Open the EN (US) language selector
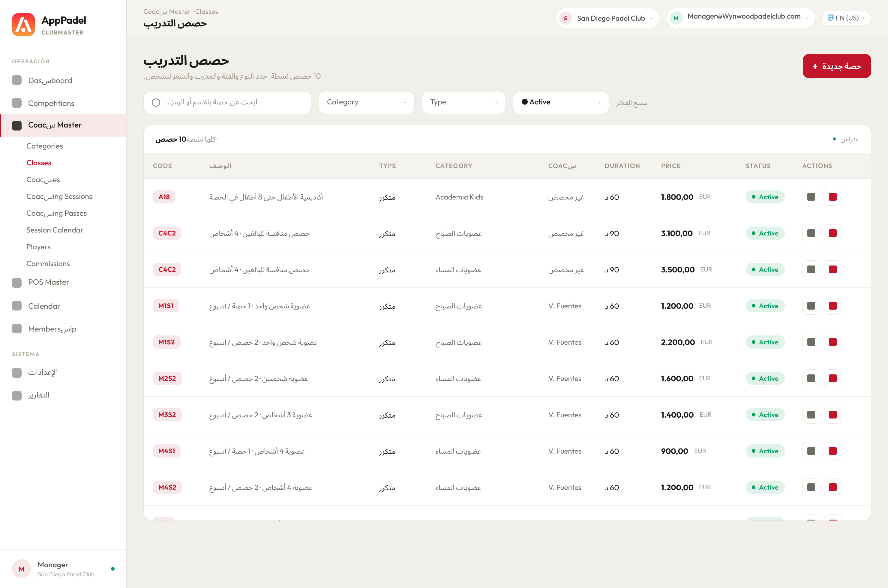Viewport: 888px width, 588px height. pos(846,18)
